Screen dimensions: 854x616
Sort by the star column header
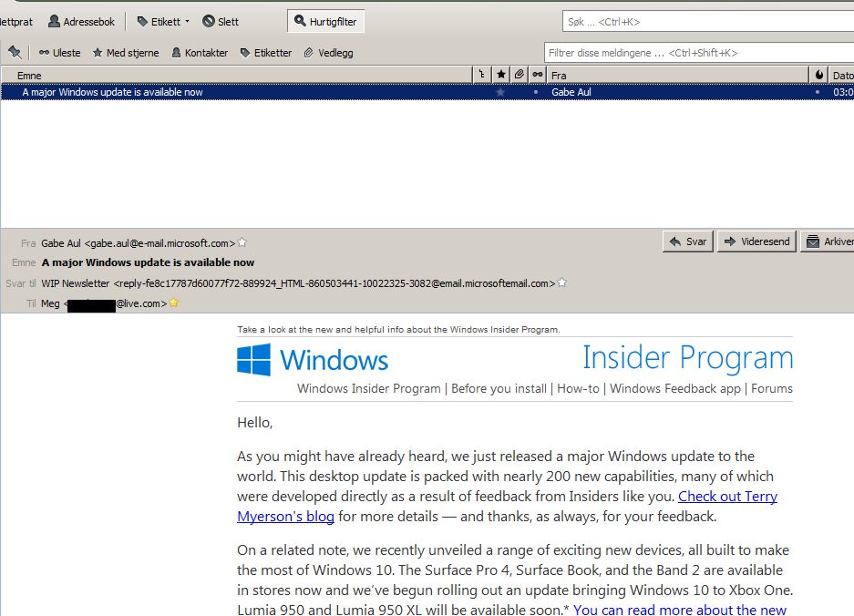click(x=501, y=75)
